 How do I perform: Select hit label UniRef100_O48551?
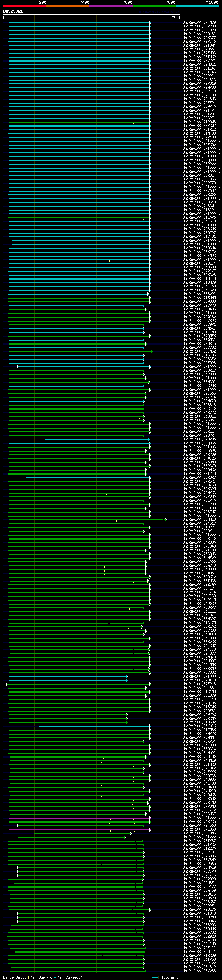click(199, 49)
